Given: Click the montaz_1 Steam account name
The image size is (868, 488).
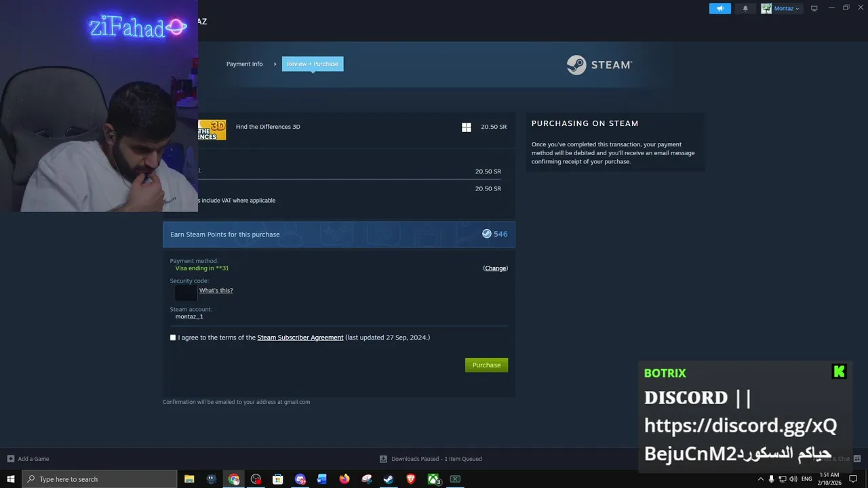Looking at the screenshot, I should click(x=189, y=317).
